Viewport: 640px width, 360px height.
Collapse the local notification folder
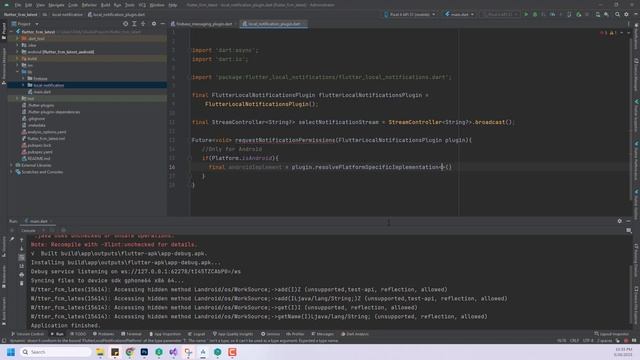(23, 85)
